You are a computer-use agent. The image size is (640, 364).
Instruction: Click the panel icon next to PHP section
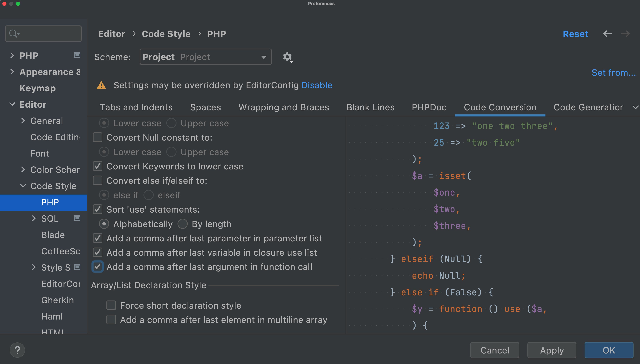[x=77, y=55]
